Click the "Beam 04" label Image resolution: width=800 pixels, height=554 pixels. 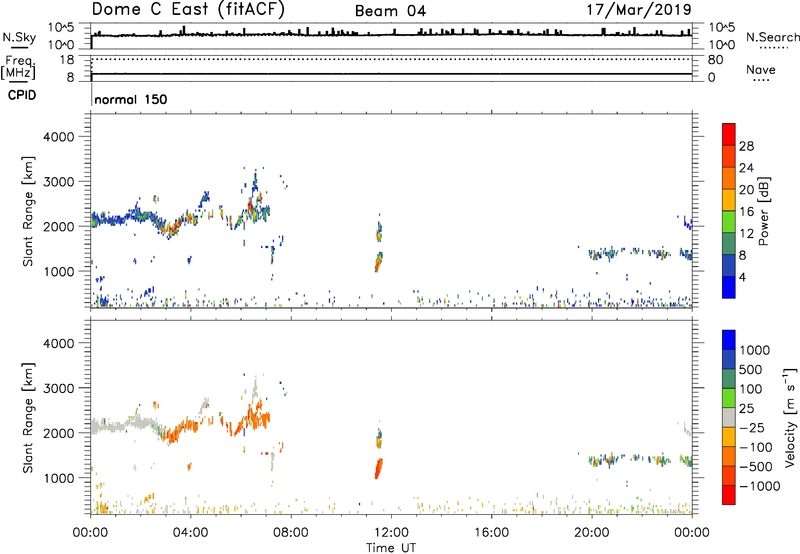tap(390, 11)
